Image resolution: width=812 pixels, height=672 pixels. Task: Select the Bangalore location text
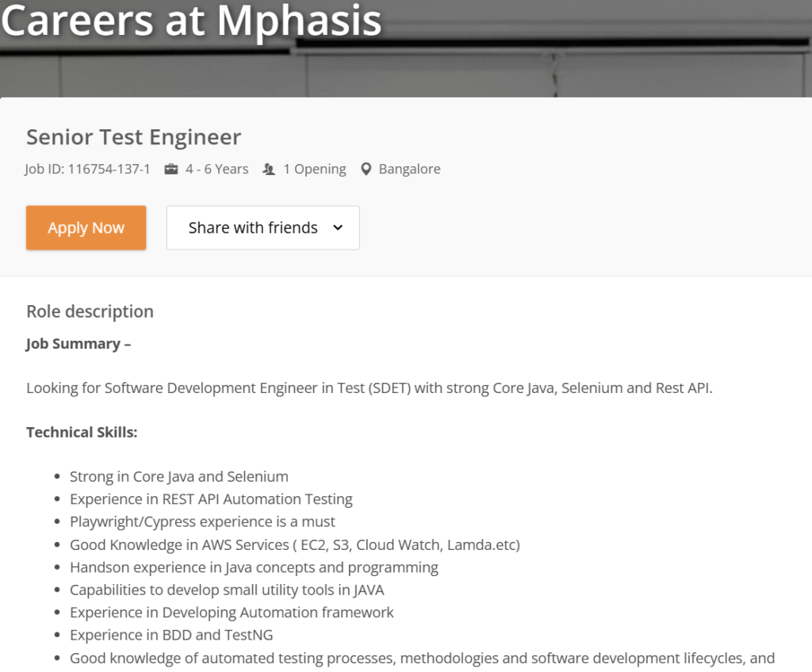coord(410,170)
